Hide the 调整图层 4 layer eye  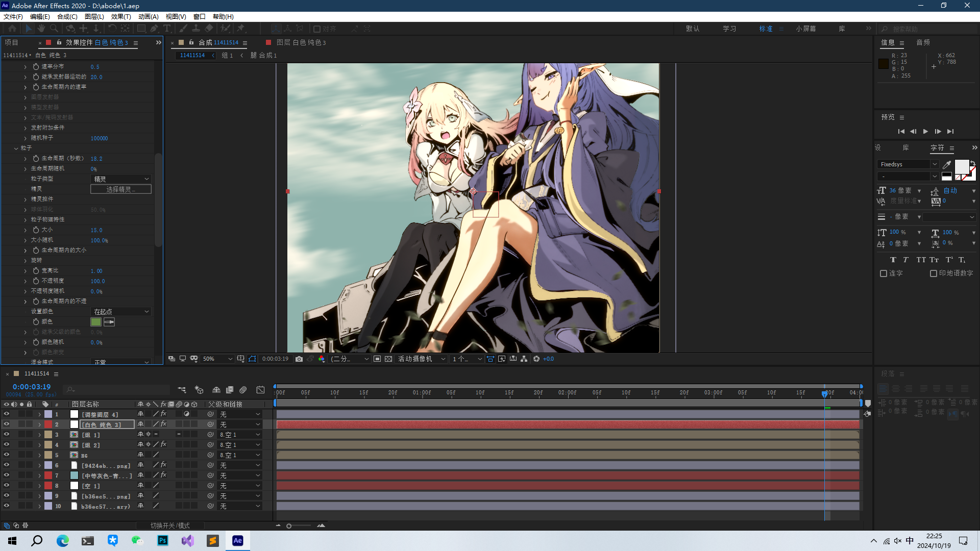click(x=6, y=414)
